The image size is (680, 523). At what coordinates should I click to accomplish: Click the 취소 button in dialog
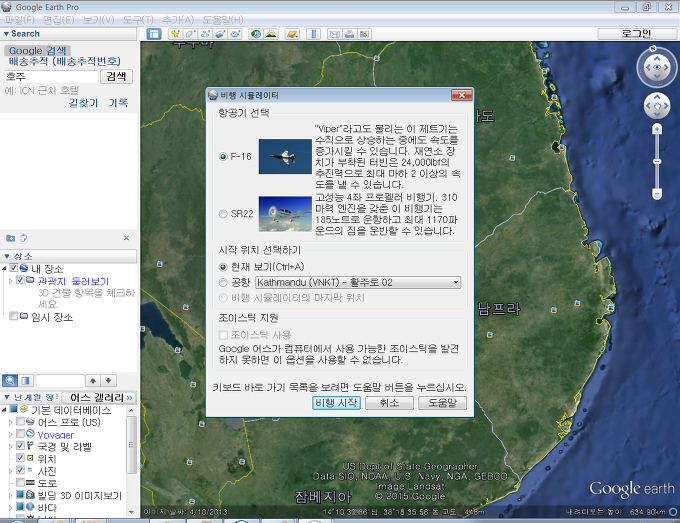(x=389, y=403)
